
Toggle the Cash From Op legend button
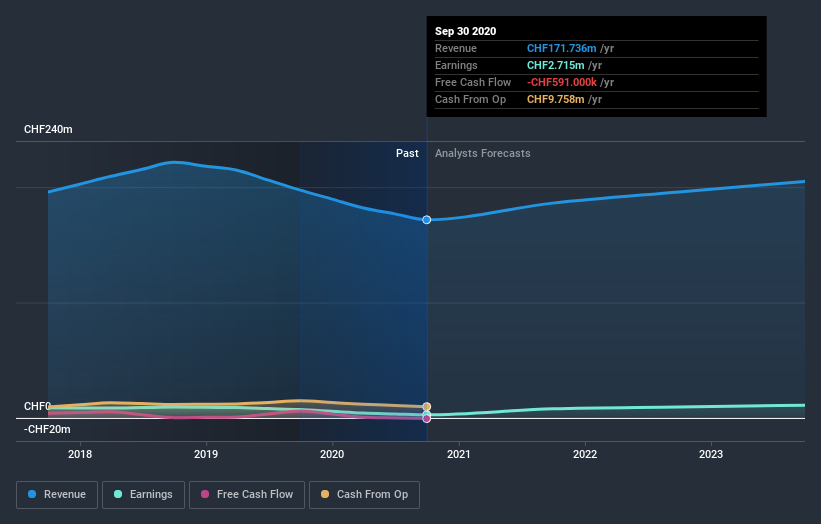point(364,495)
